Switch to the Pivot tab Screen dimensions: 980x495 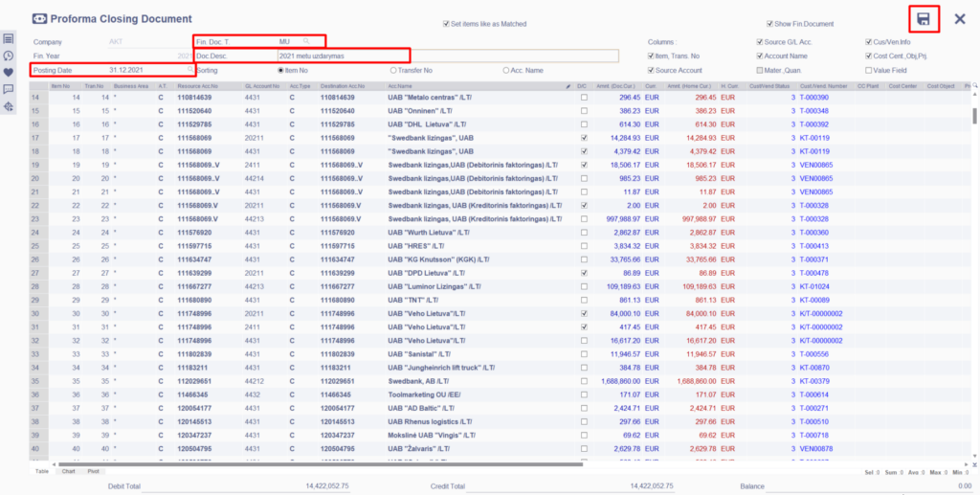[93, 471]
